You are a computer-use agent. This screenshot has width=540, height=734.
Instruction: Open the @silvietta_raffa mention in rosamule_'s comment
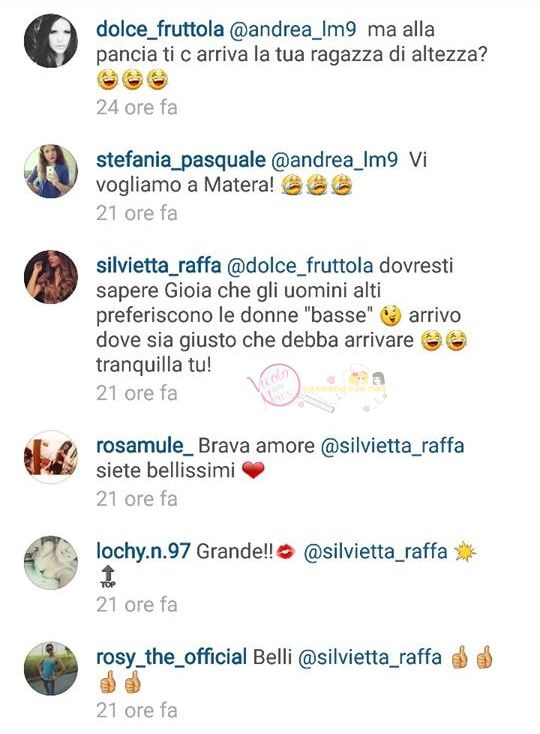(392, 445)
